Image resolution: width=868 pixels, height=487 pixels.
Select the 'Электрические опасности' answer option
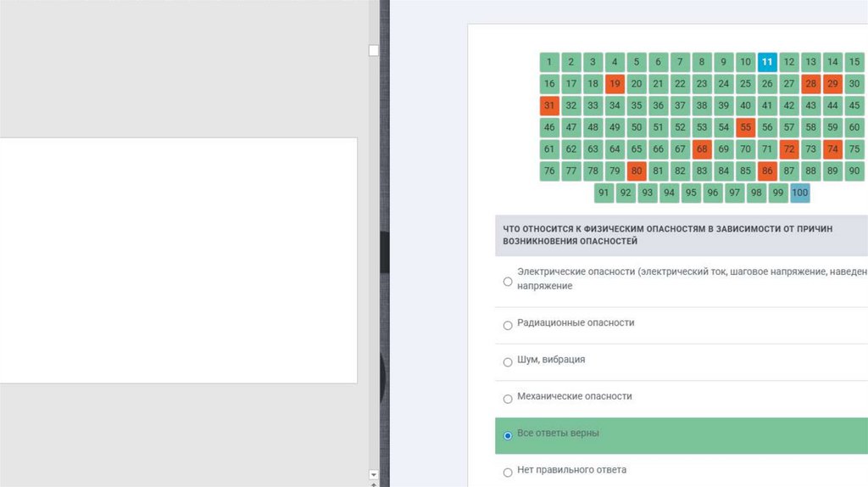pyautogui.click(x=508, y=281)
